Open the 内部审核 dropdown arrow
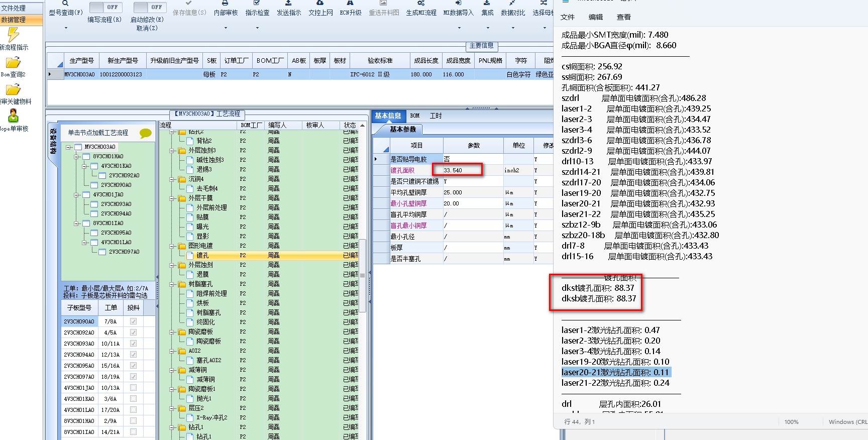The image size is (868, 440). (x=226, y=28)
